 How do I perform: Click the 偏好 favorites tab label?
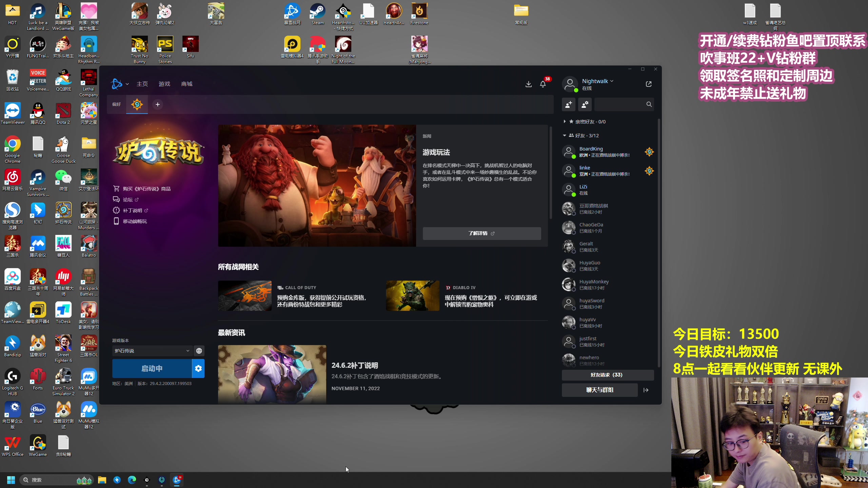pos(116,104)
